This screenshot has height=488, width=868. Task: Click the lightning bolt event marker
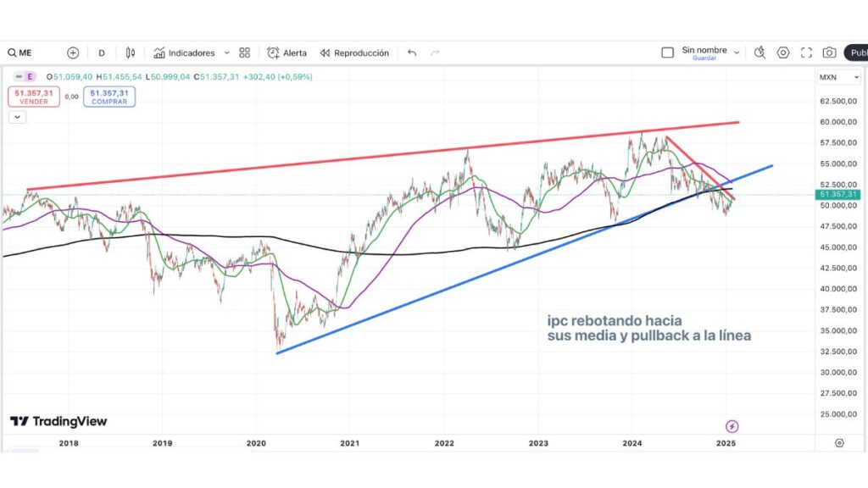click(732, 426)
